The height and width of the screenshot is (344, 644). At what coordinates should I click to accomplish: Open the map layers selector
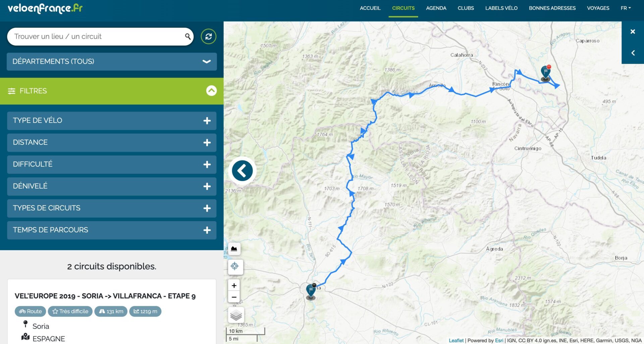236,315
